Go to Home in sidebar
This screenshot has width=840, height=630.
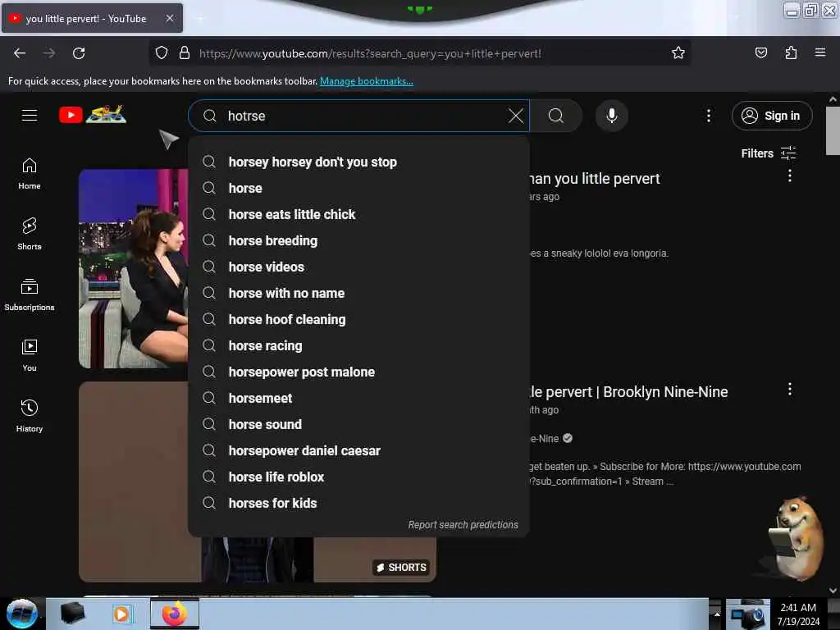pos(30,174)
